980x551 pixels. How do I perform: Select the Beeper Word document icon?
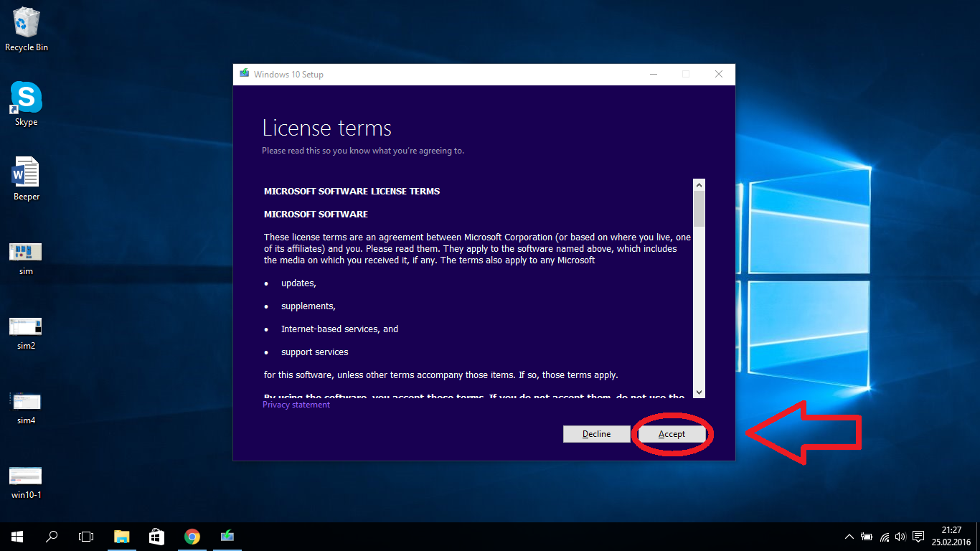(27, 179)
